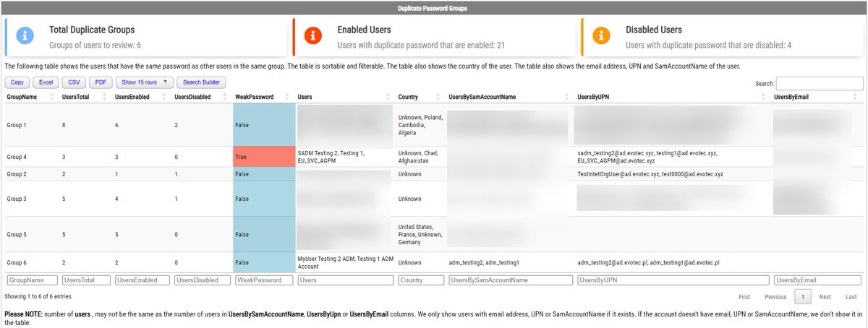Click 'Users with duplicate password that are enabled: 21'
Screen dimensions: 868x328
pos(421,45)
